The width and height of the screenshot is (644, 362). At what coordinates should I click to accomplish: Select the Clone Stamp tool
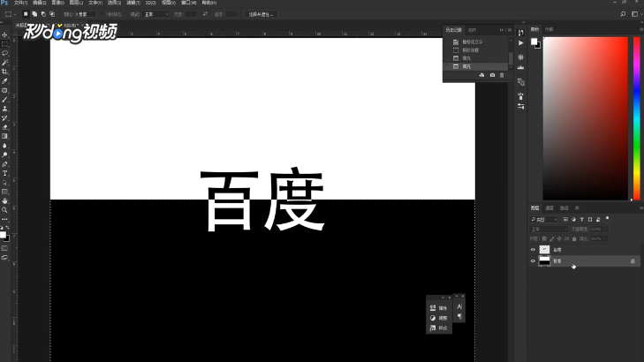coord(5,109)
